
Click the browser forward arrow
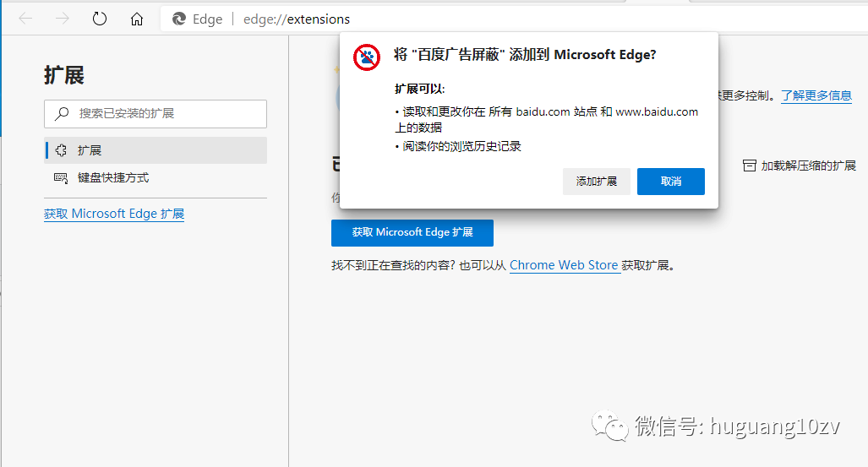pos(62,19)
